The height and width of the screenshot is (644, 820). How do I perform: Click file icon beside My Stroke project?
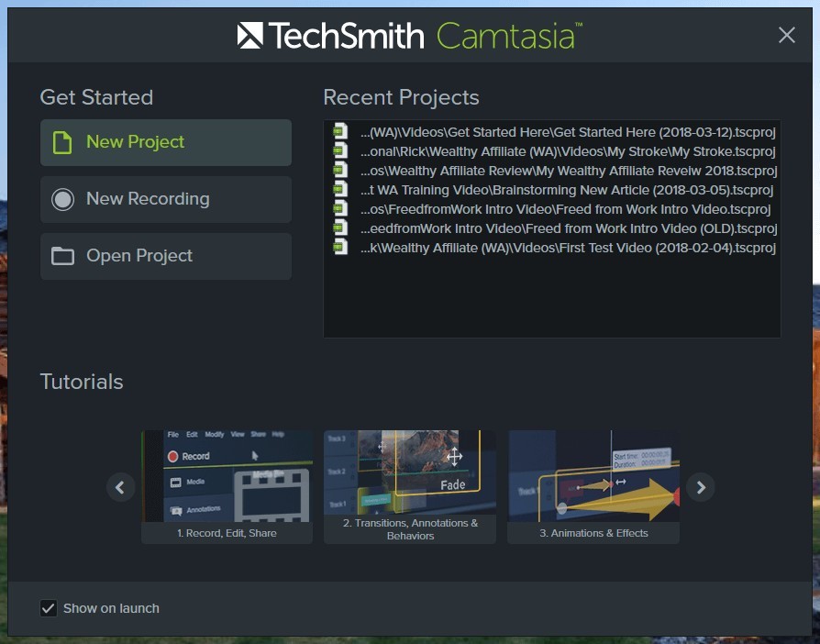340,150
